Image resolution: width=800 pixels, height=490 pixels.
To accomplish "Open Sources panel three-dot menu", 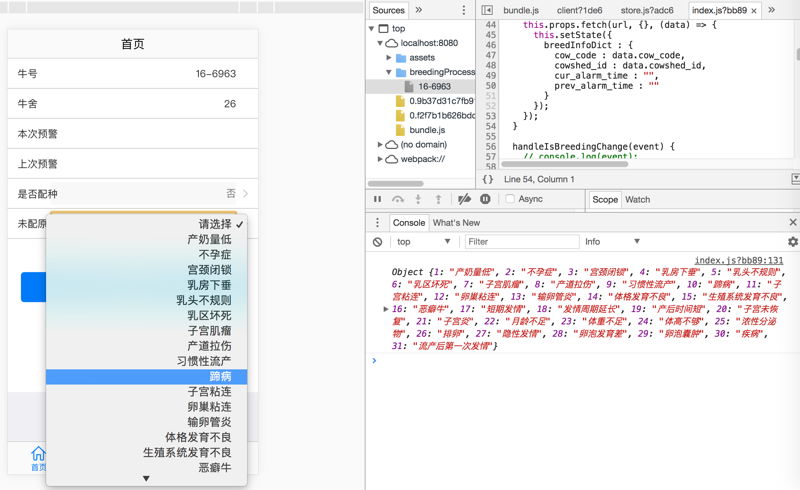I will point(464,10).
